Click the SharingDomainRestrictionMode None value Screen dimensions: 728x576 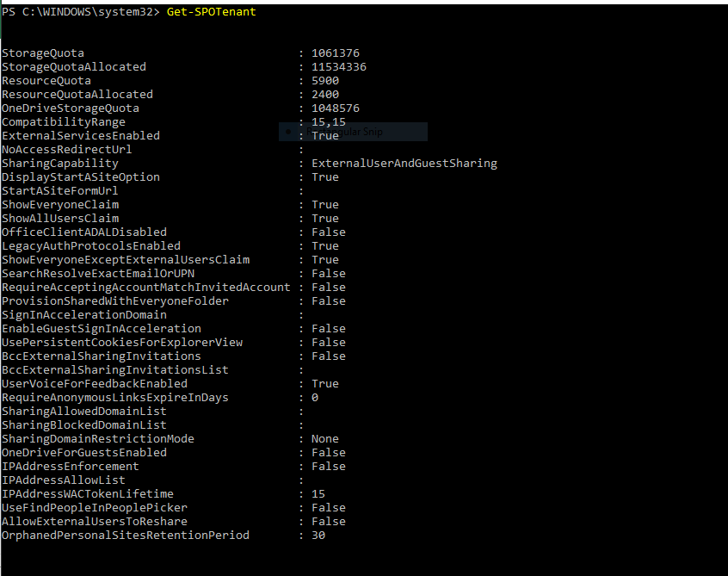coord(324,439)
